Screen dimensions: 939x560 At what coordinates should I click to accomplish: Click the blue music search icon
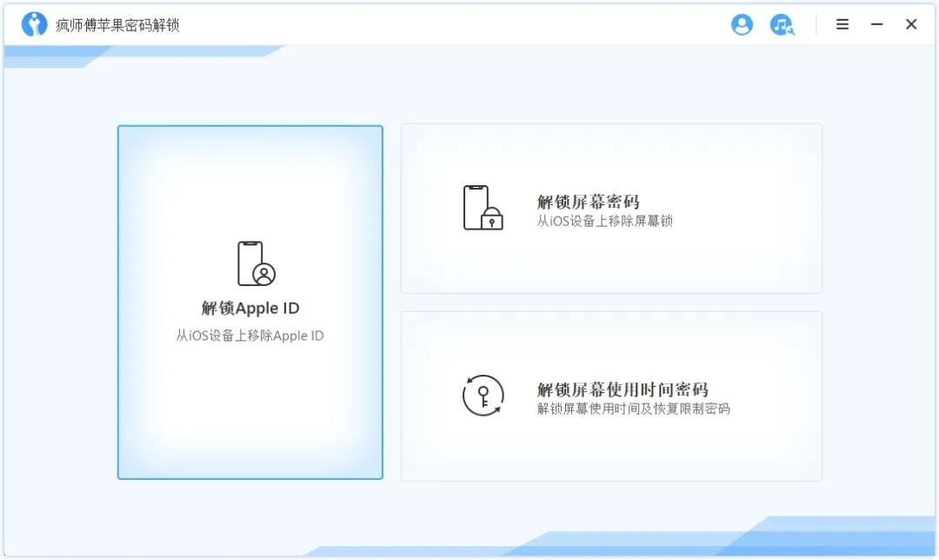[x=781, y=24]
